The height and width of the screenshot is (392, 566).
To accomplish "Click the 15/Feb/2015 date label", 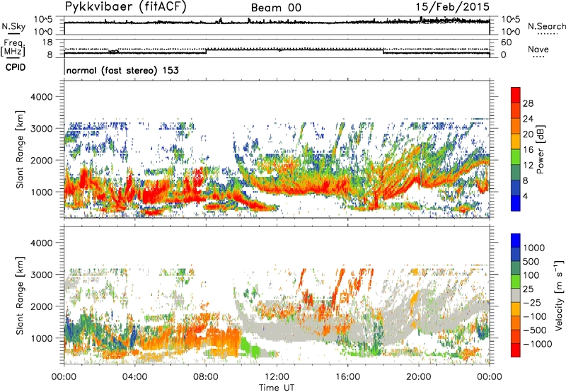I will (453, 6).
